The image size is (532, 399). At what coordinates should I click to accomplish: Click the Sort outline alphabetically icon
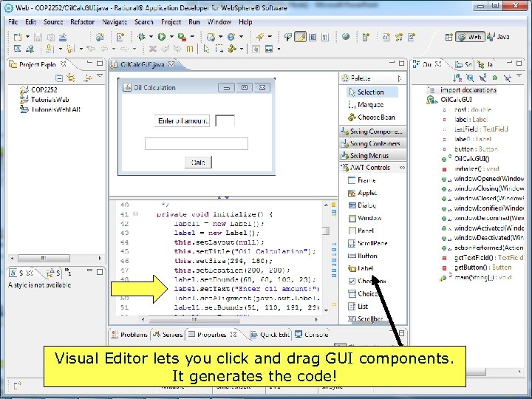pyautogui.click(x=457, y=78)
